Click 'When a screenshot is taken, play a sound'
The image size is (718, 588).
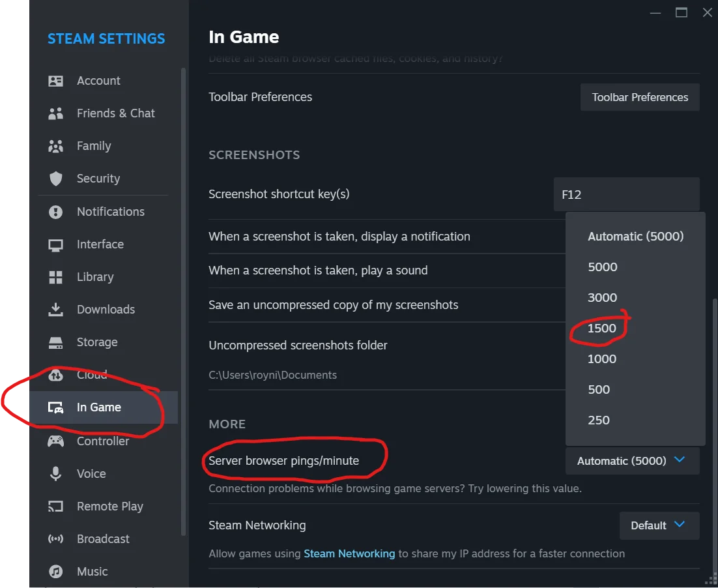318,271
